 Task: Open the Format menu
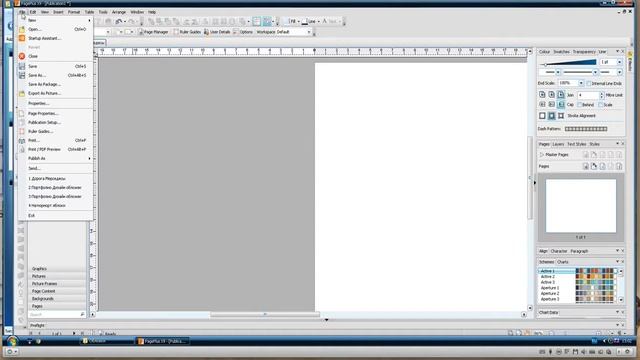tap(74, 12)
